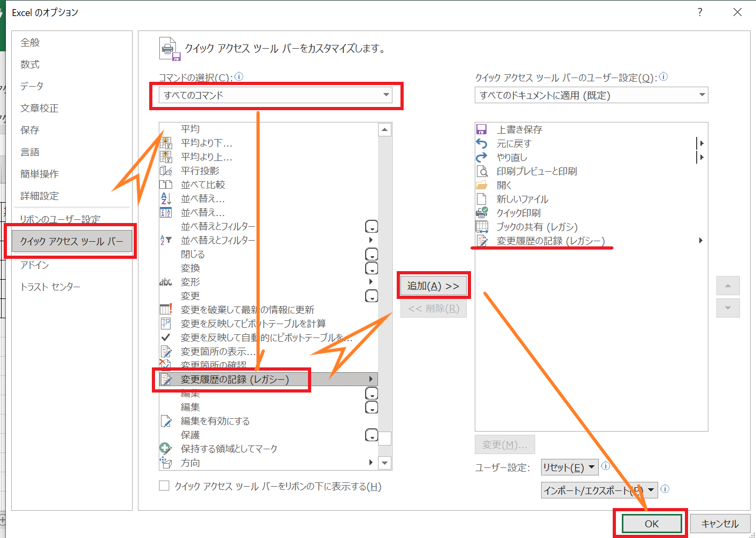Click the command list scrollbar thumb

click(x=385, y=439)
